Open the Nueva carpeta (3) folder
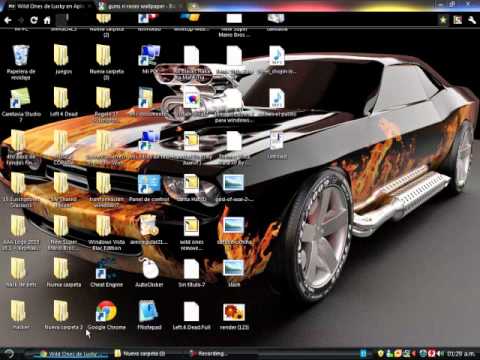480x360 pixels. pos(106,63)
